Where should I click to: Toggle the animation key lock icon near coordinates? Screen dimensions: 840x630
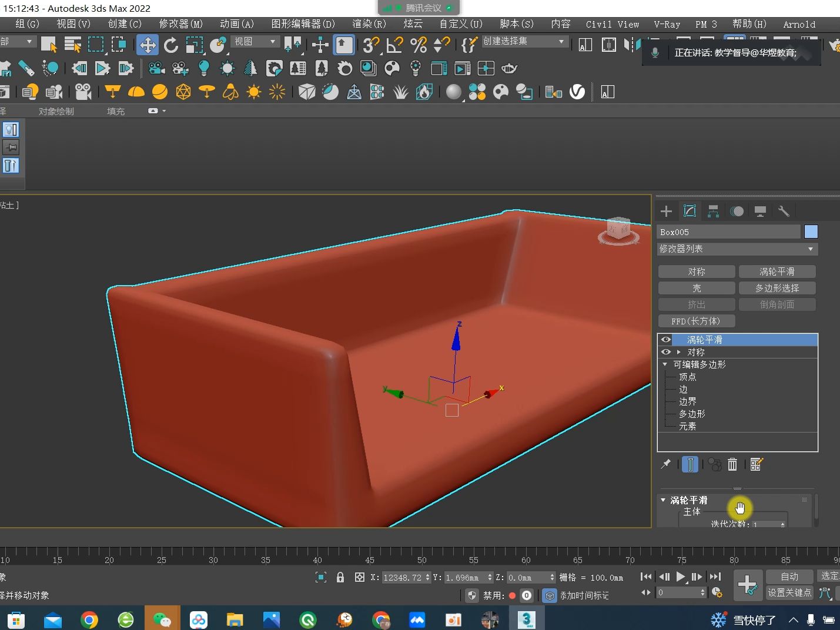[x=340, y=577]
